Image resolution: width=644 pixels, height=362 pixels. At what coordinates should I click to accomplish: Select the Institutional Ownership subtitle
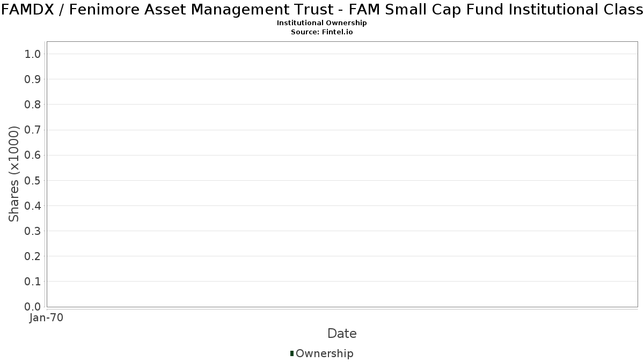pyautogui.click(x=322, y=23)
